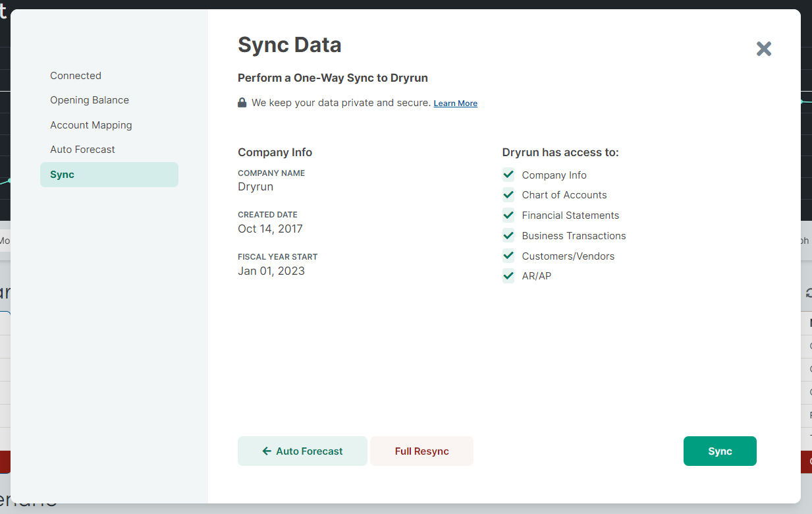Click the Full Resync button

coord(421,451)
